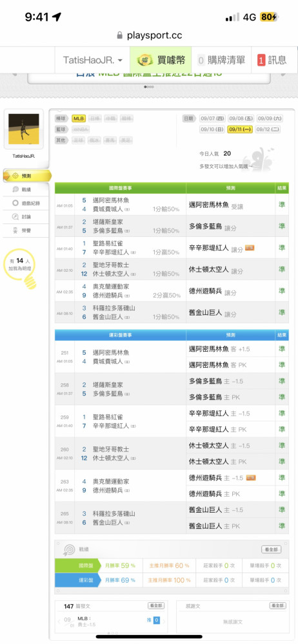Click 看全部 in 戰績 section
This screenshot has width=298, height=644.
[271, 549]
